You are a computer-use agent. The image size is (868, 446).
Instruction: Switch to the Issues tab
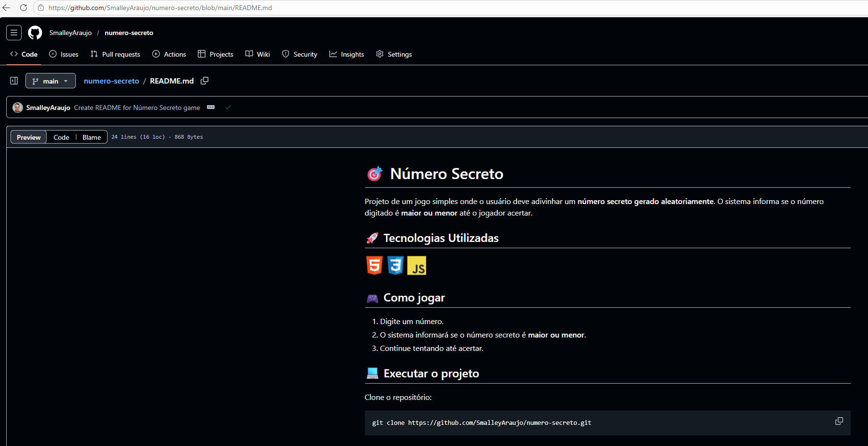pyautogui.click(x=64, y=54)
